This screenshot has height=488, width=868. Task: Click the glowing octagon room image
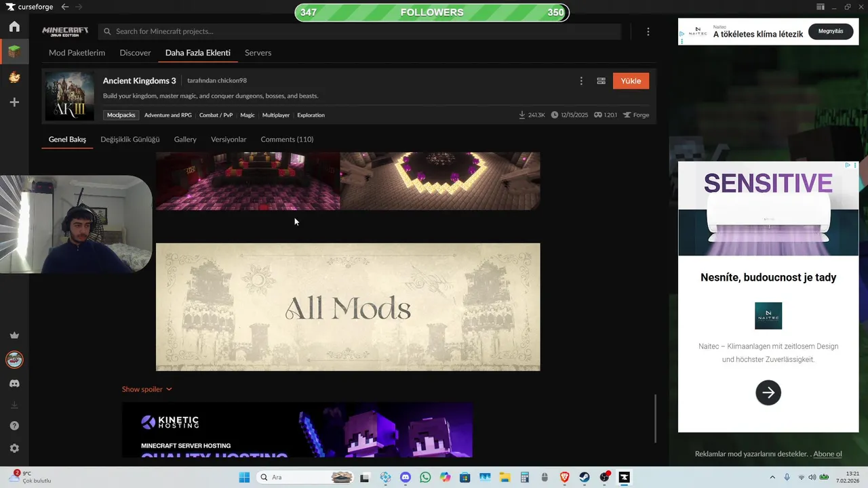440,181
